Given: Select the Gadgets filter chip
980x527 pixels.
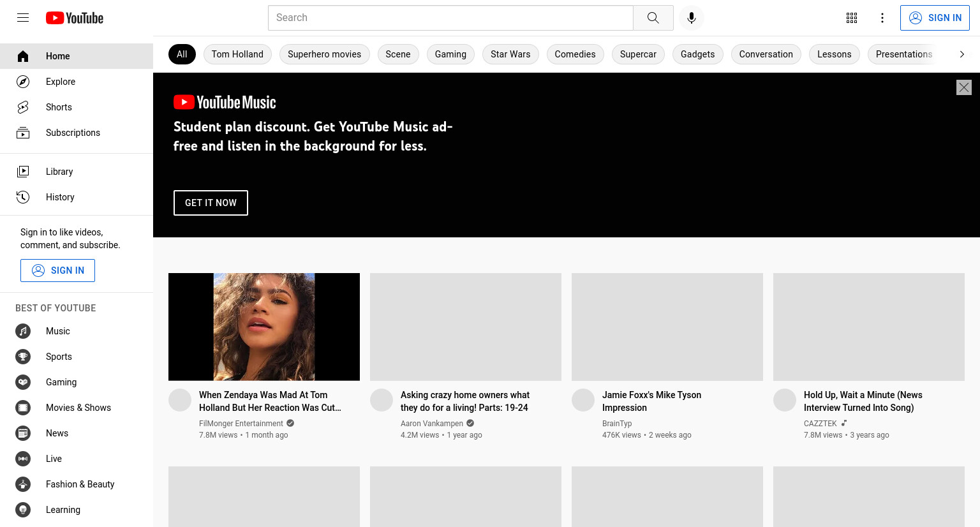Looking at the screenshot, I should [x=697, y=54].
